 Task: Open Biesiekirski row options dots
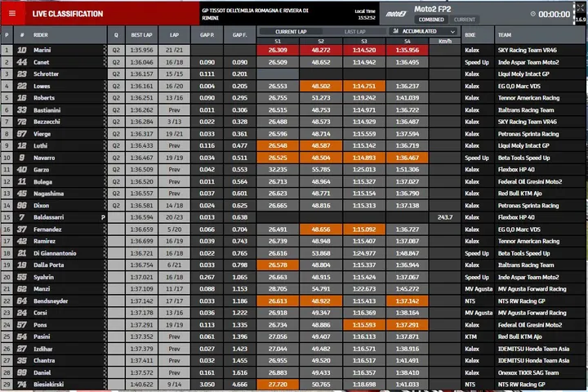(x=105, y=384)
